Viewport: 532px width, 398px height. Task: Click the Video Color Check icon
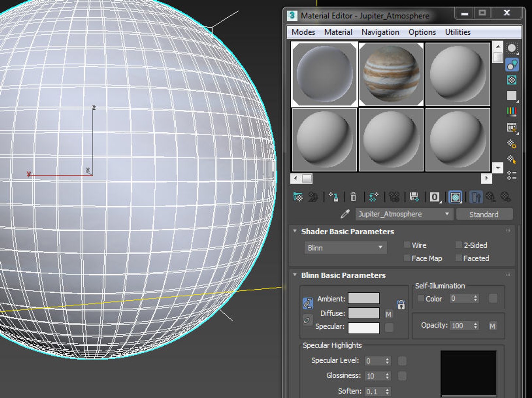[x=512, y=111]
